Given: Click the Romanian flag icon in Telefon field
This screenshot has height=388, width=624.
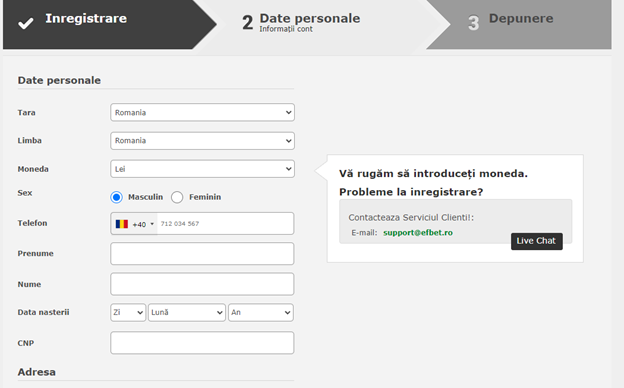Looking at the screenshot, I should coord(121,224).
